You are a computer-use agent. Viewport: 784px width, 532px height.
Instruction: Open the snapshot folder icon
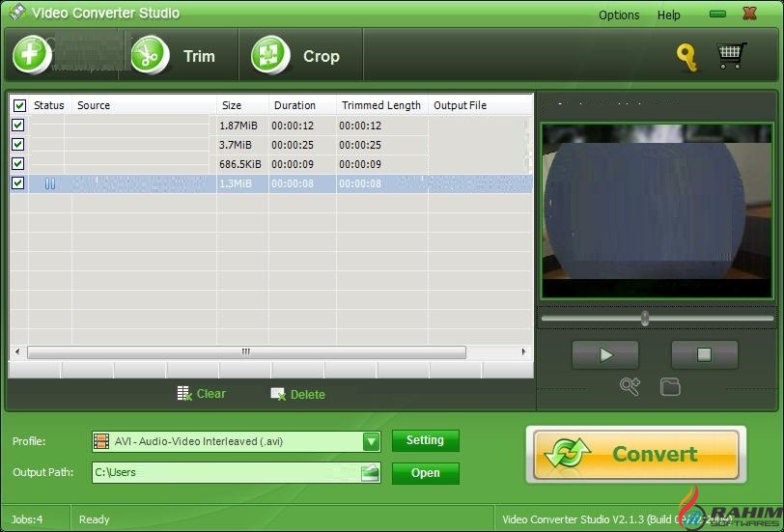(x=670, y=386)
